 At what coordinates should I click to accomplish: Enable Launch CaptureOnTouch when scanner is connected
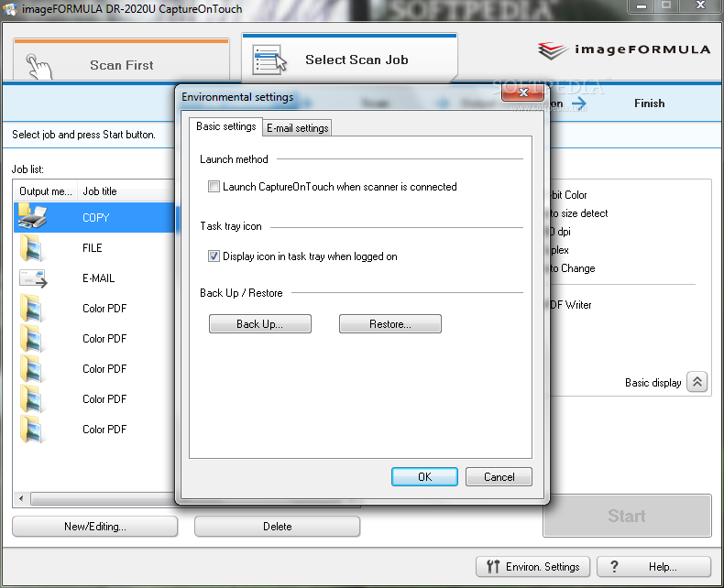[x=214, y=187]
